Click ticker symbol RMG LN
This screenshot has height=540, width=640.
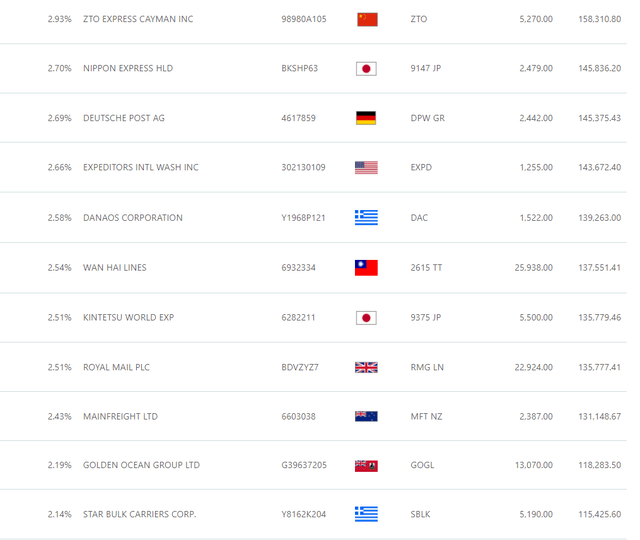[427, 367]
